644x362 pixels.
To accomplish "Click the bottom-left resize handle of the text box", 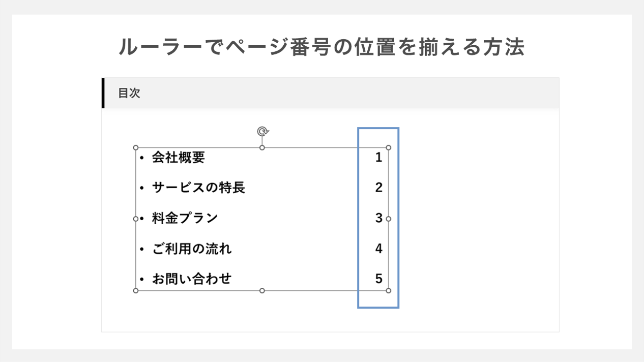I will point(136,290).
